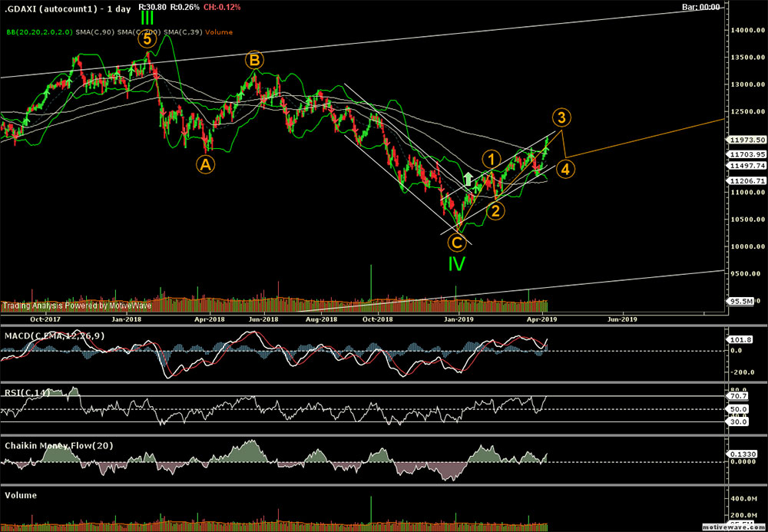The width and height of the screenshot is (768, 532).
Task: Click the circled wave 2 marker
Action: point(496,211)
